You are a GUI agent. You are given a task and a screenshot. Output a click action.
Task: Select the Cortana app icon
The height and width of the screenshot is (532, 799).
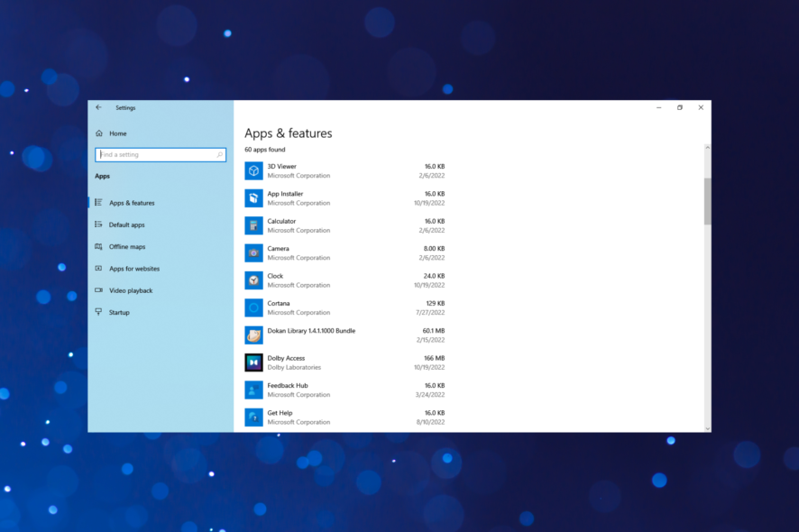253,307
